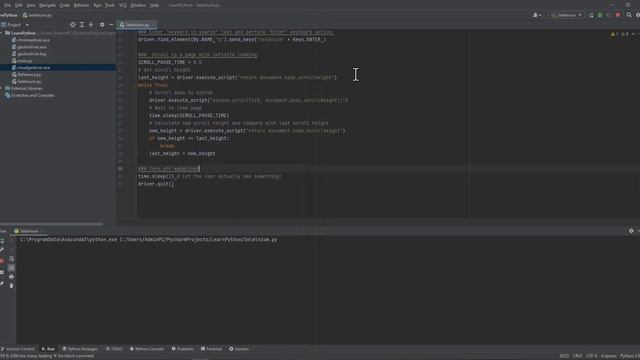The image size is (640, 360).
Task: Toggle scroll to end icon in console
Action: point(11,268)
